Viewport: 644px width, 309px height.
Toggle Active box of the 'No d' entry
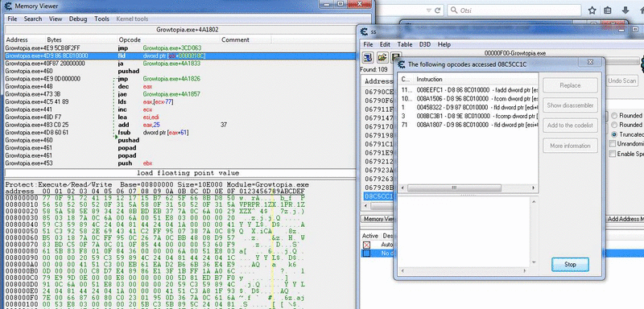point(366,253)
